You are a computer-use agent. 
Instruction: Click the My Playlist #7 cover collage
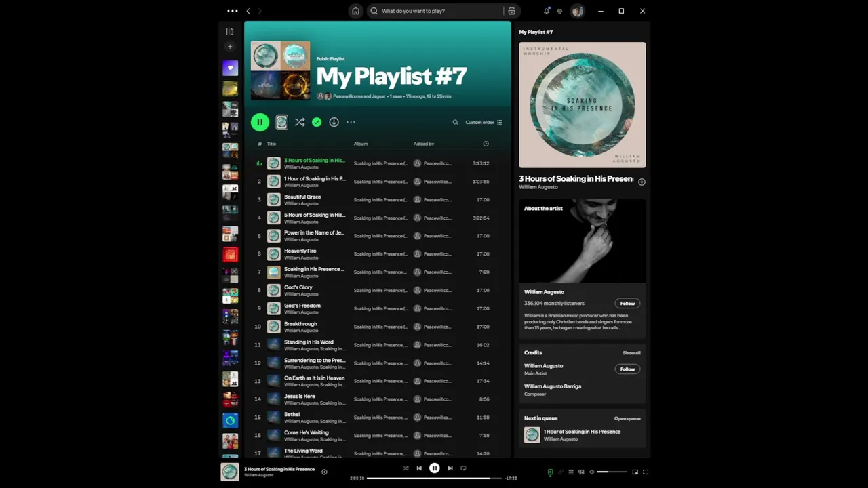(x=280, y=71)
